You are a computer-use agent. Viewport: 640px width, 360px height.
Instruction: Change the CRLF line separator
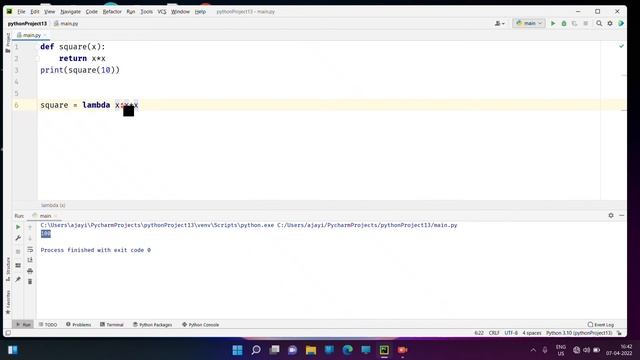[494, 333]
